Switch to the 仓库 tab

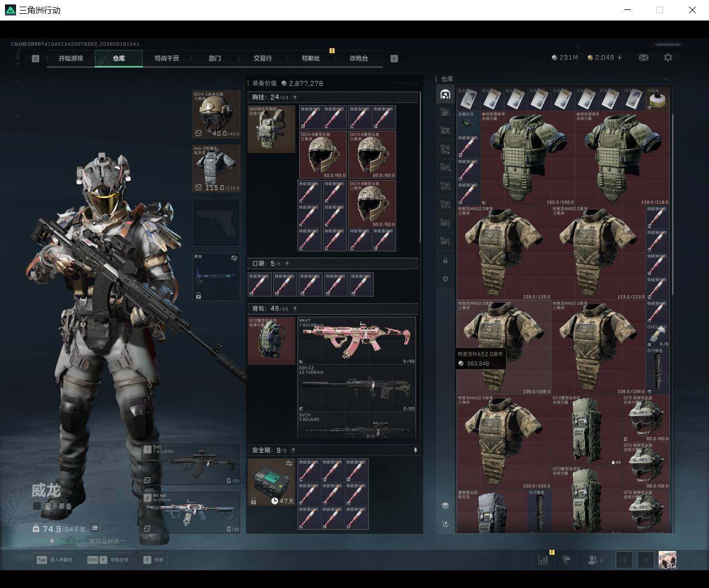tap(119, 58)
